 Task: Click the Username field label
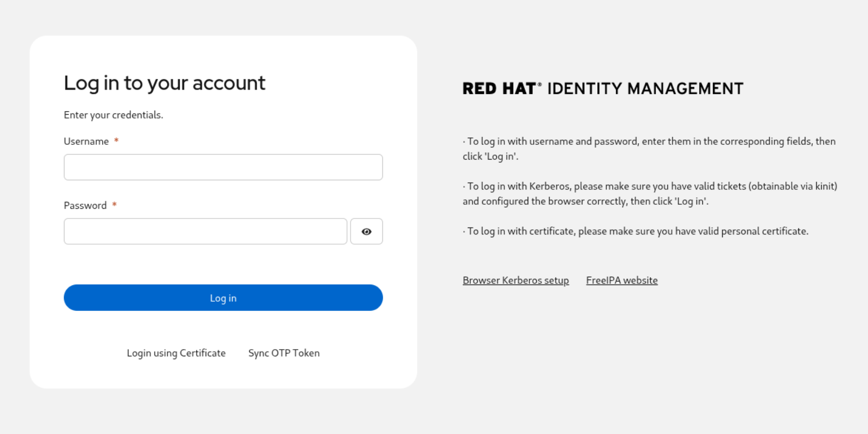tap(86, 141)
